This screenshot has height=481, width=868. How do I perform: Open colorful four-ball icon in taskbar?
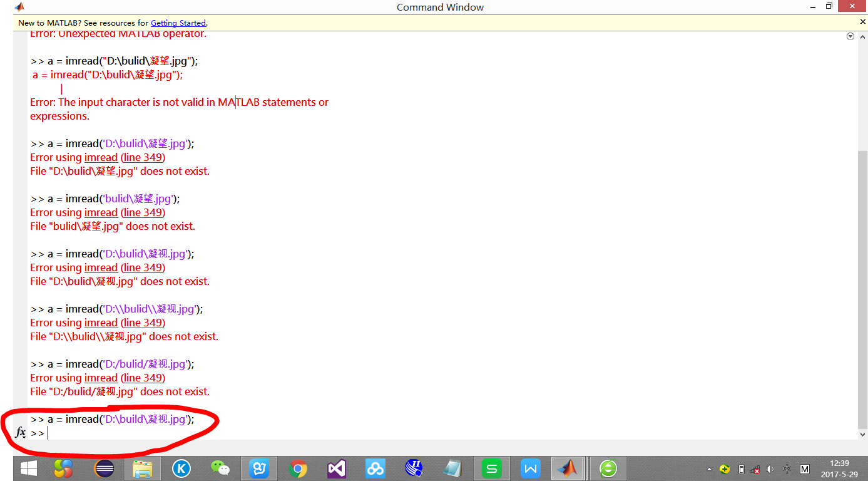coord(64,468)
